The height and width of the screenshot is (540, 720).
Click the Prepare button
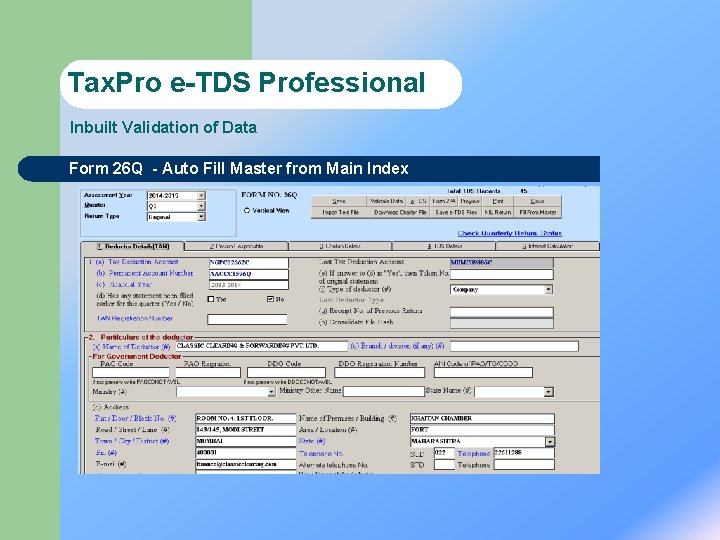[x=470, y=201]
